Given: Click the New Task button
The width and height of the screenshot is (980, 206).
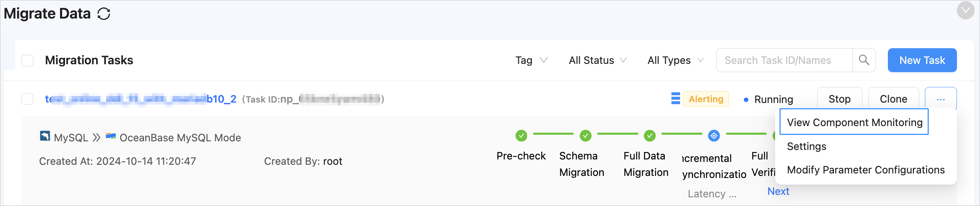Looking at the screenshot, I should tap(922, 60).
